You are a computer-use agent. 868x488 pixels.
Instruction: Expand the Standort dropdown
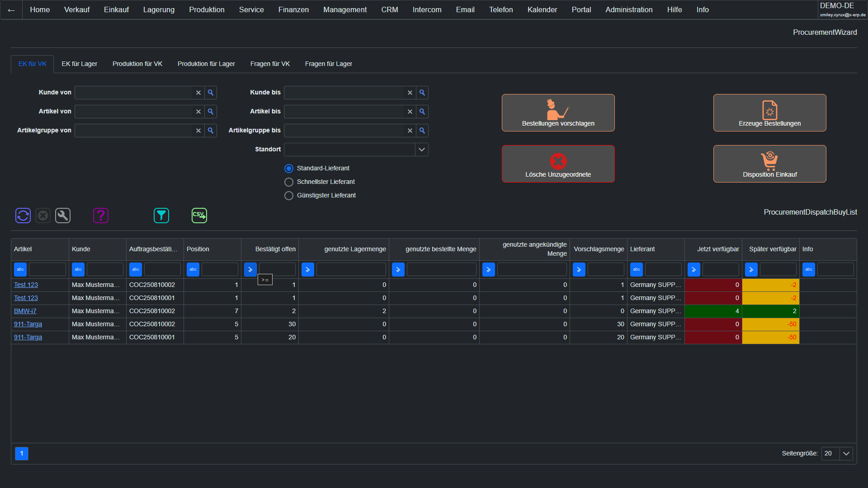(x=422, y=150)
